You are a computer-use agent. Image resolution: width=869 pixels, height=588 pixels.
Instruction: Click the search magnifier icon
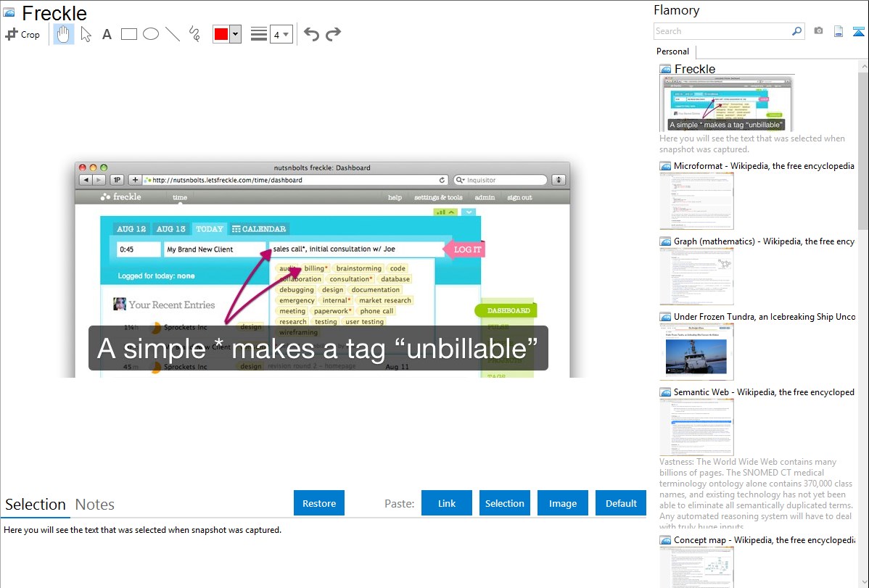coord(797,31)
